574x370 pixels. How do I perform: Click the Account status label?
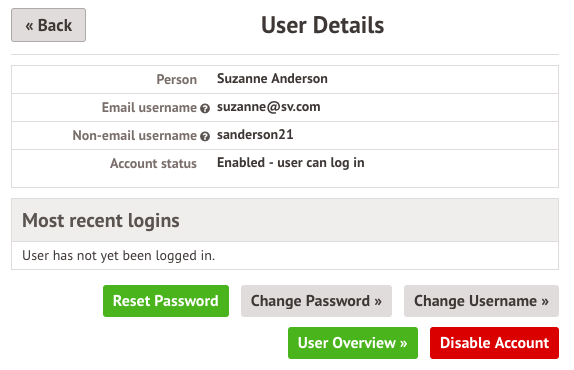pos(153,163)
